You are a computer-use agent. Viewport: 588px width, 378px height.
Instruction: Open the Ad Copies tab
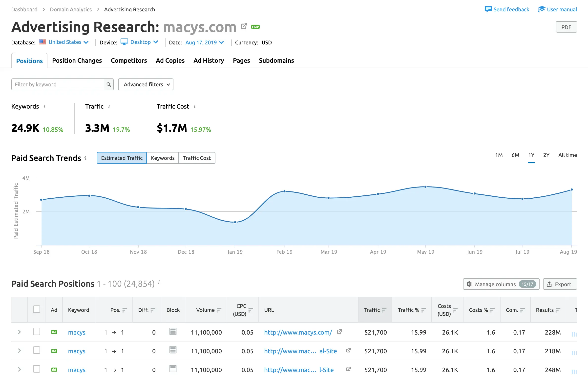170,60
